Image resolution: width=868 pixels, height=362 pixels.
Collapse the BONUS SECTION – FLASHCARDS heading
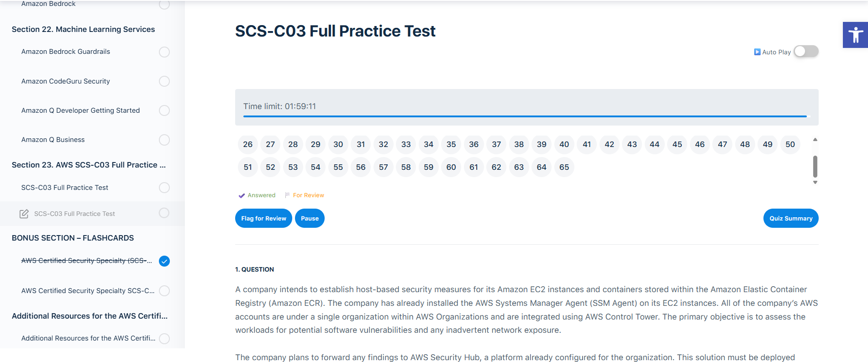coord(73,238)
